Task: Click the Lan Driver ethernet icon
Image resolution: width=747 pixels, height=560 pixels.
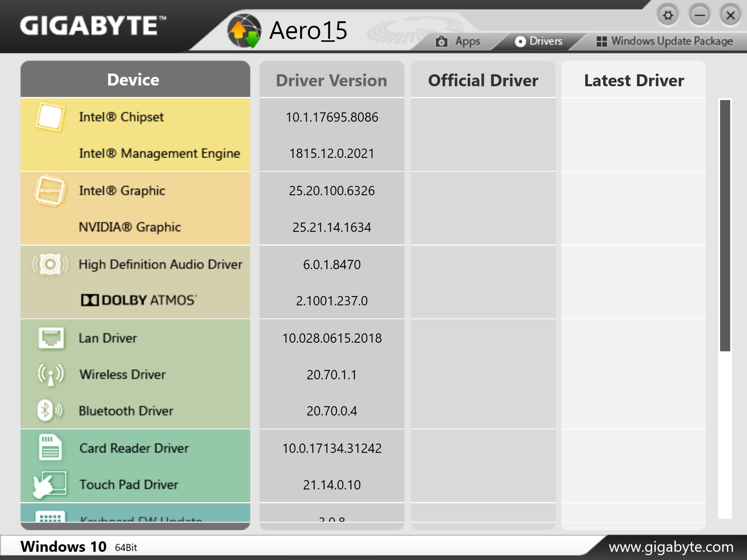Action: (51, 338)
